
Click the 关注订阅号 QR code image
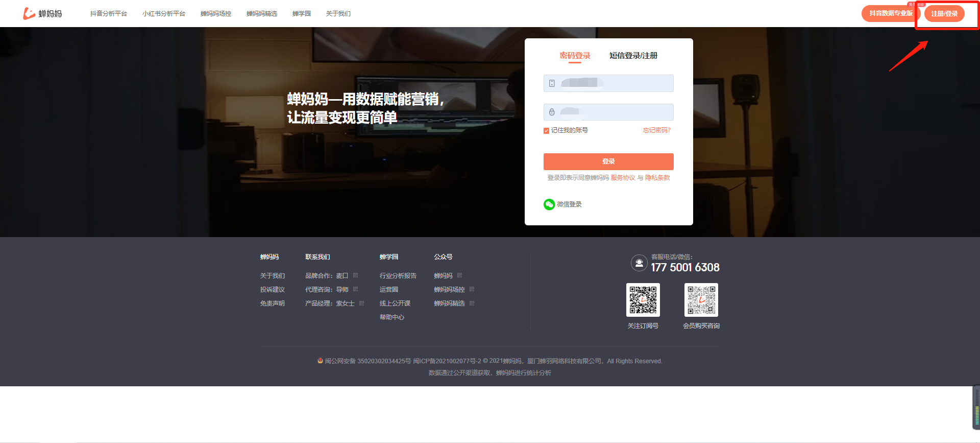[643, 300]
